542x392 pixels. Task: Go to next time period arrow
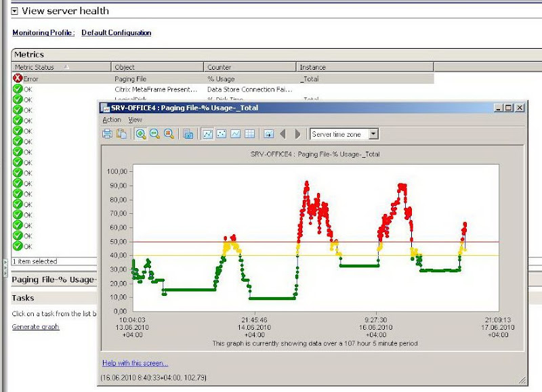click(297, 134)
